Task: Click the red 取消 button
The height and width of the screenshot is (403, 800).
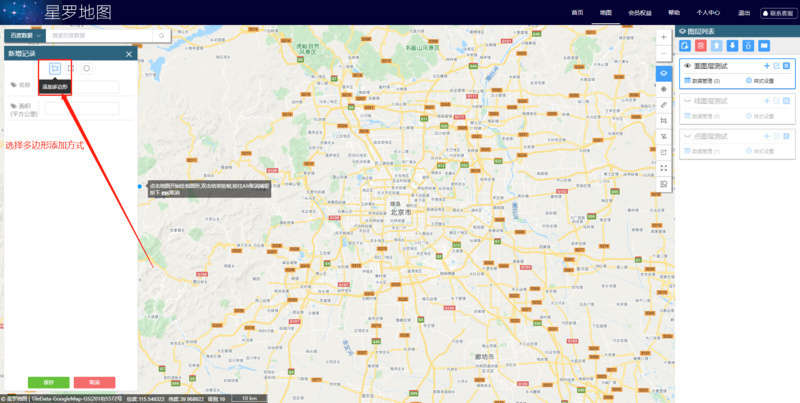Action: click(94, 383)
